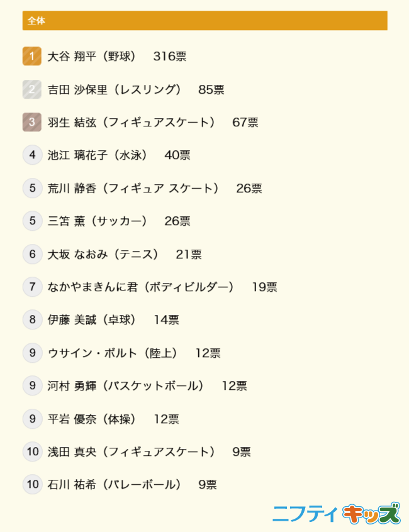Click 河村 勇輝（バスケットボール）entry
The height and width of the screenshot is (532, 409).
(x=126, y=385)
